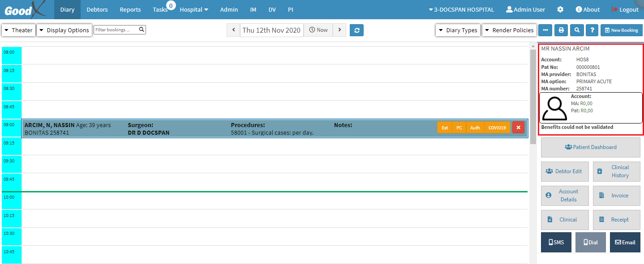Create a New Booking
The width and height of the screenshot is (644, 264).
621,30
